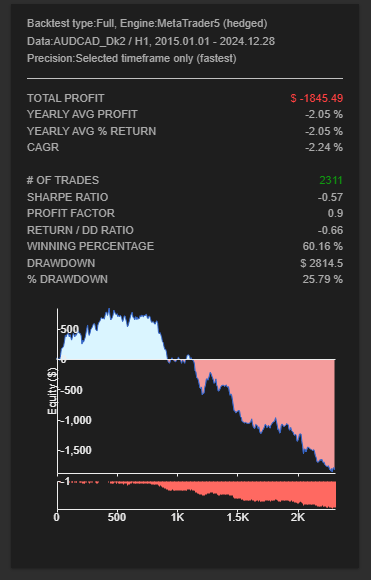Select the 0.9 profit factor value

coord(335,213)
